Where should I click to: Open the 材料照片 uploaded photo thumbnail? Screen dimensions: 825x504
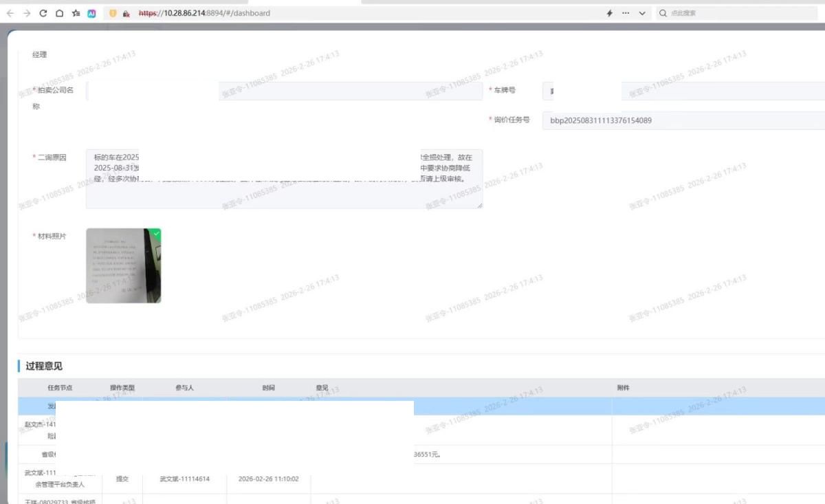click(123, 265)
